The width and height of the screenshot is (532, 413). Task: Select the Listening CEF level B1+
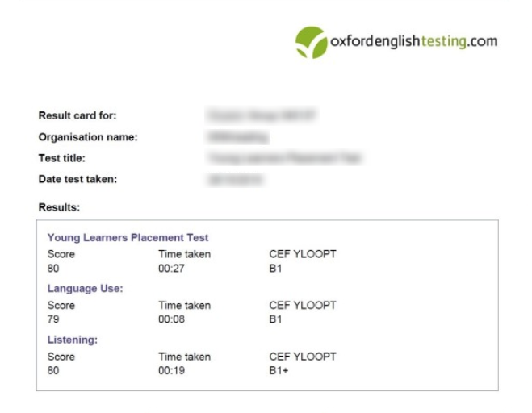pos(279,370)
